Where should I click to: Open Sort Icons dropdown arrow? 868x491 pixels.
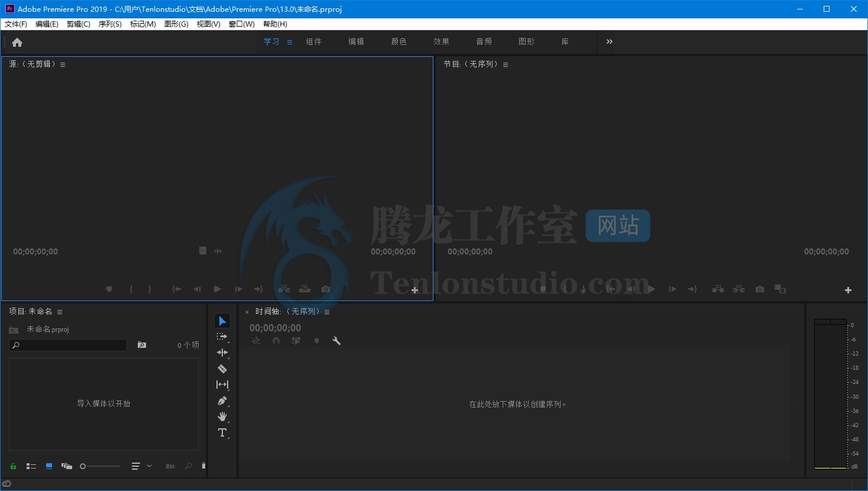pyautogui.click(x=150, y=466)
